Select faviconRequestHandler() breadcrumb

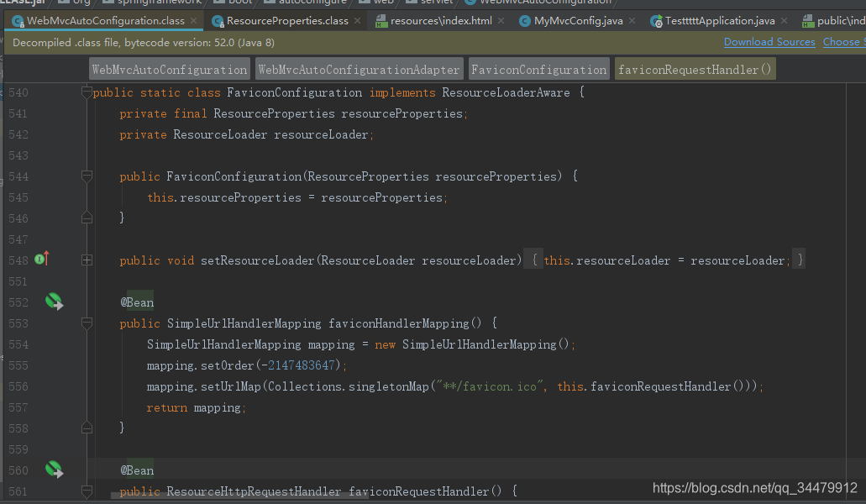(695, 70)
